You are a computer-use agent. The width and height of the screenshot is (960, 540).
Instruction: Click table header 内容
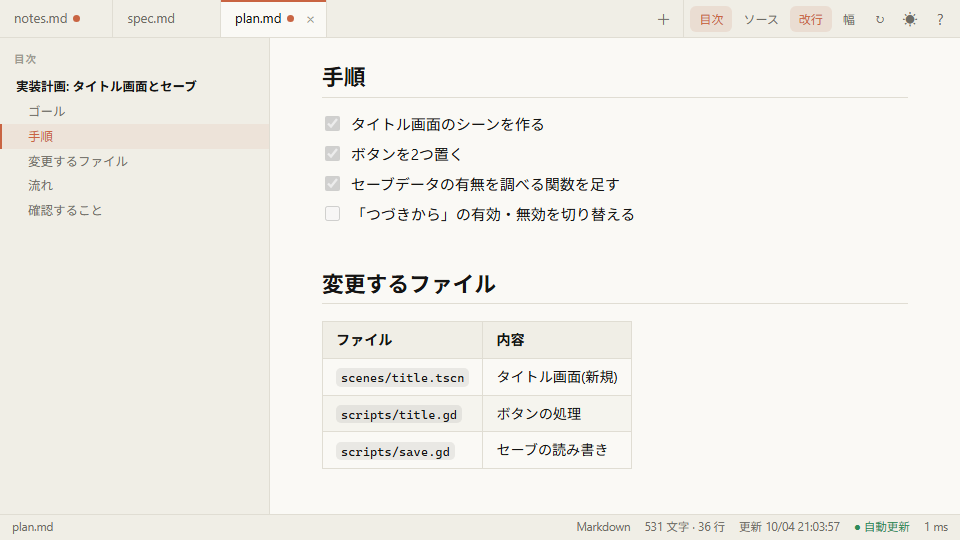(x=557, y=340)
